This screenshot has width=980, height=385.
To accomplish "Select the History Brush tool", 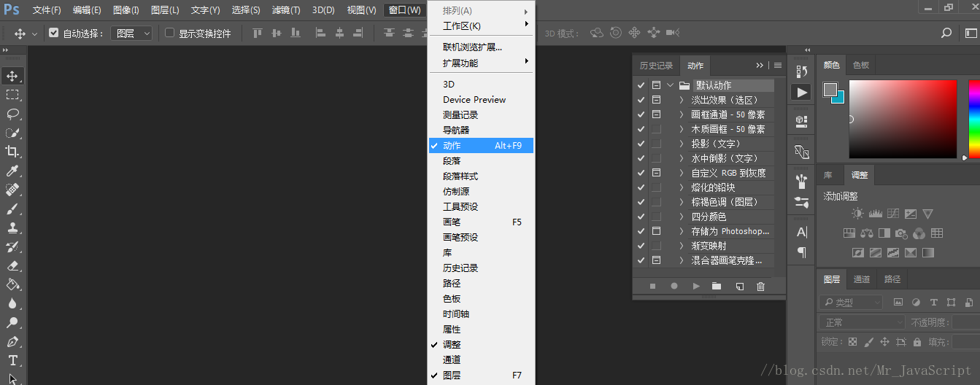I will point(12,246).
